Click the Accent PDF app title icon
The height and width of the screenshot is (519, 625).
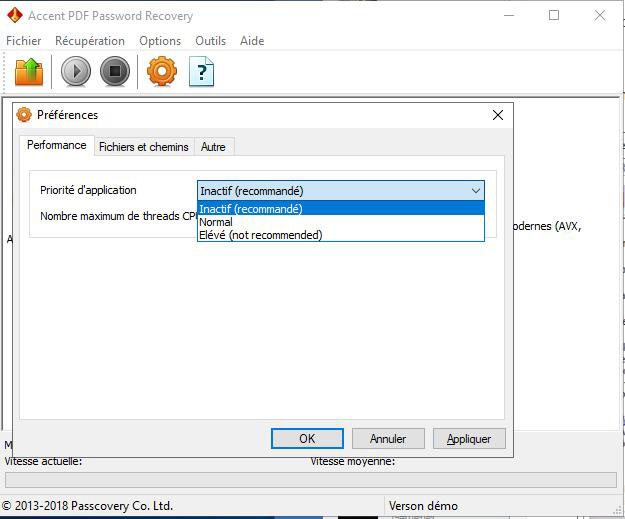click(x=14, y=16)
